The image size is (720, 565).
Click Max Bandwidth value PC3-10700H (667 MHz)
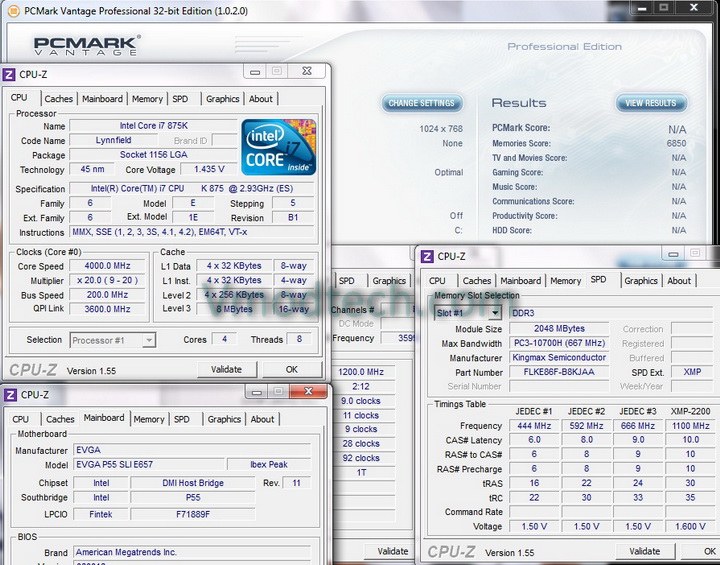[559, 343]
